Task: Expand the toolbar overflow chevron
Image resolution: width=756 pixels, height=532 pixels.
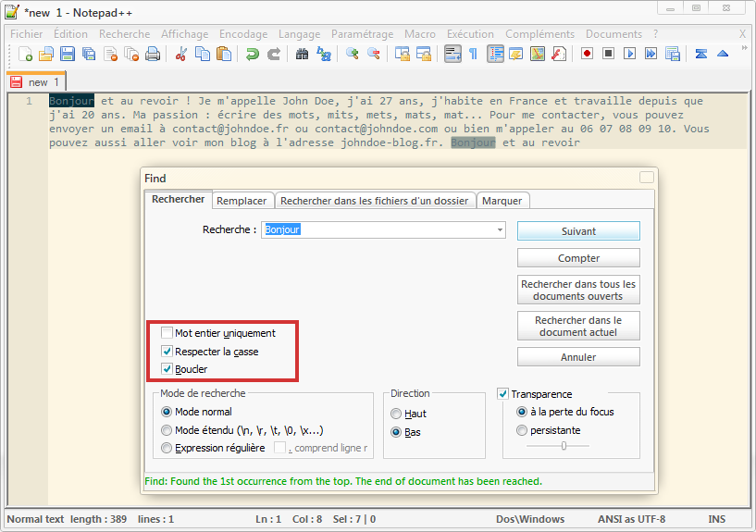Action: [744, 48]
